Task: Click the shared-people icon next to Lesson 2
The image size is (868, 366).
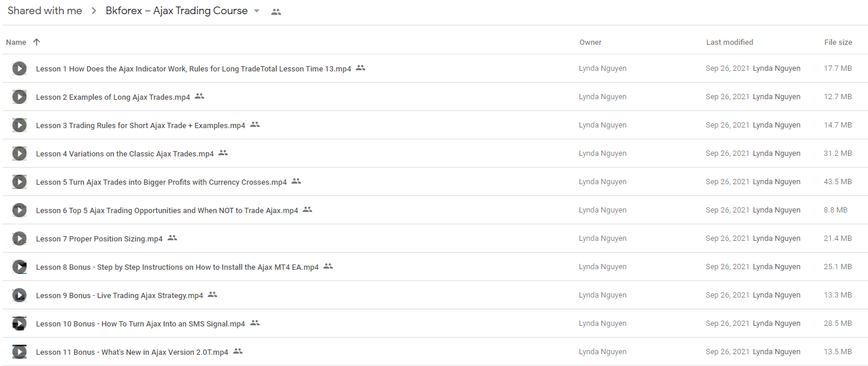Action: 199,96
